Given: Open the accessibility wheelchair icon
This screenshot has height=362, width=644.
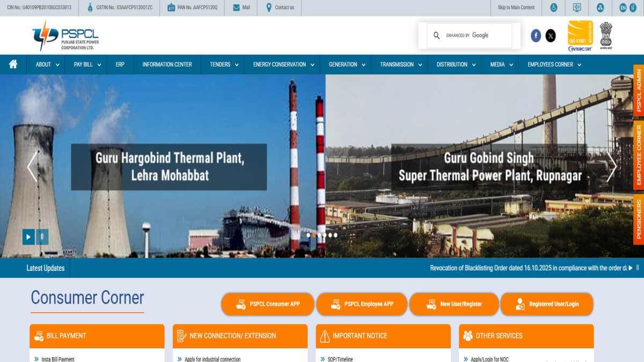Looking at the screenshot, I should tap(553, 8).
